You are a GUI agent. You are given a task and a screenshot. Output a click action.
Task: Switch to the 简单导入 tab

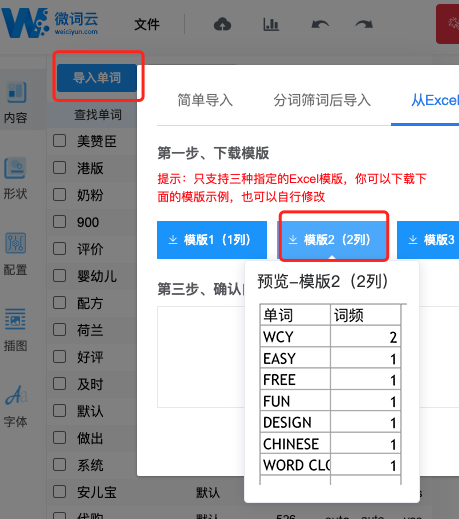coord(205,100)
